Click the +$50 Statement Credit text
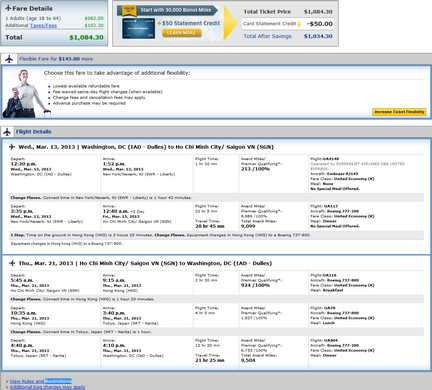 point(189,23)
